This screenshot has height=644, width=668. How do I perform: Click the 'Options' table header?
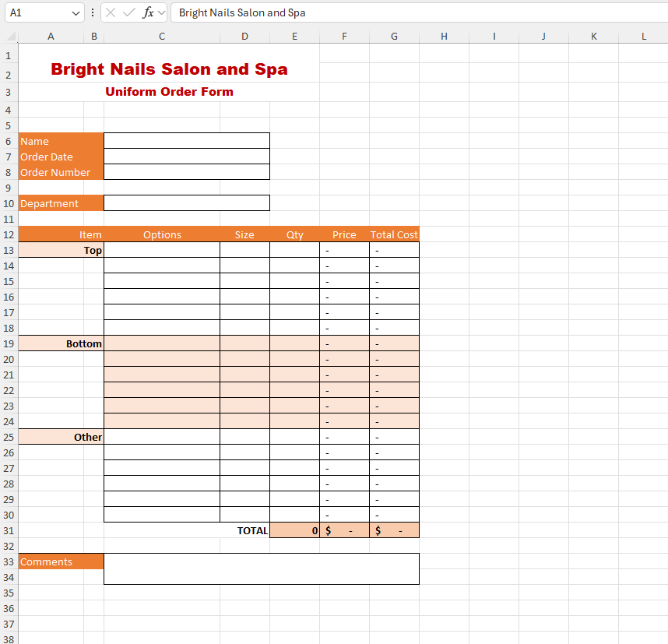tap(162, 234)
